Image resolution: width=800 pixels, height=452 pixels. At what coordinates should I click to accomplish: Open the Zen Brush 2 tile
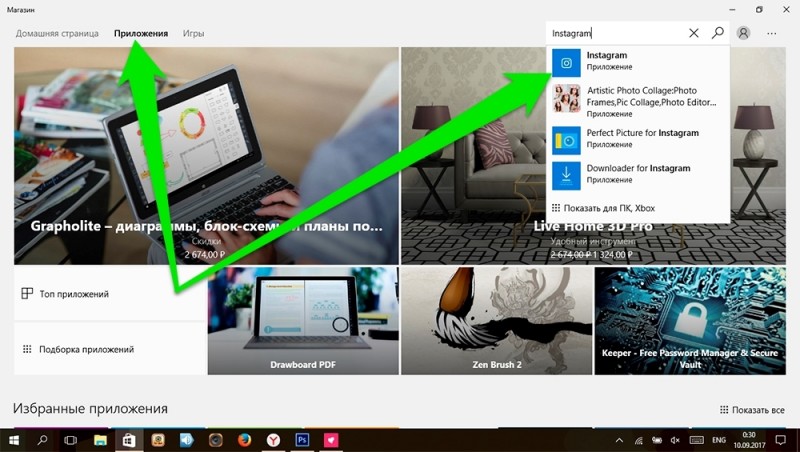coord(496,321)
